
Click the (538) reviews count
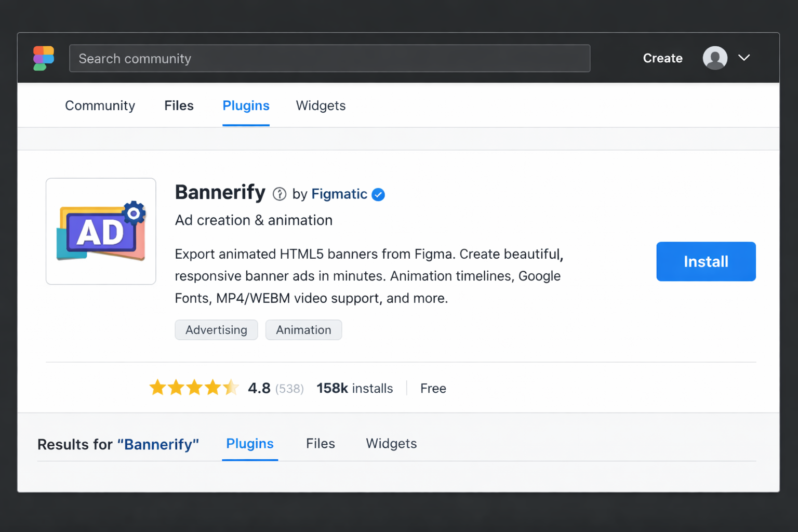[289, 389]
